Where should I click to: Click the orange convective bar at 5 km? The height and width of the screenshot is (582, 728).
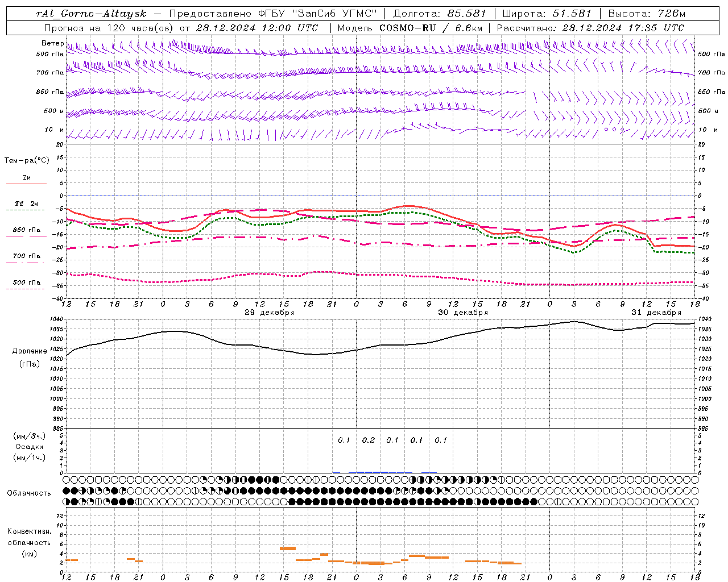click(x=288, y=548)
